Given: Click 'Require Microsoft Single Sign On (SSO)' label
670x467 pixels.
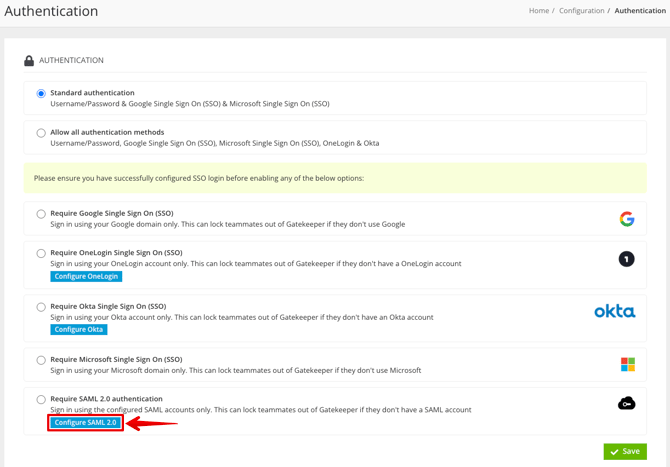Looking at the screenshot, I should point(116,359).
